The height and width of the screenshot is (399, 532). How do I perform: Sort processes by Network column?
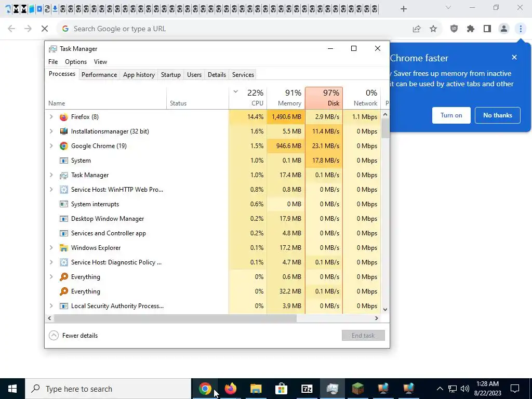(362, 98)
